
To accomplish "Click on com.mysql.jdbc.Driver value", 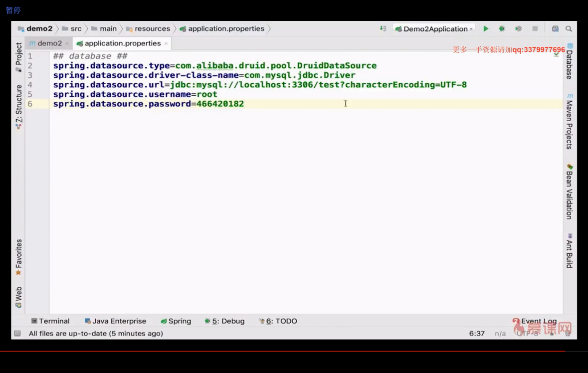I will [x=300, y=75].
